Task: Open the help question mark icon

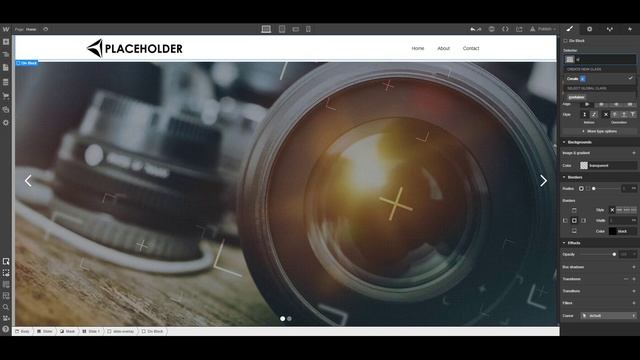Action: (6, 329)
